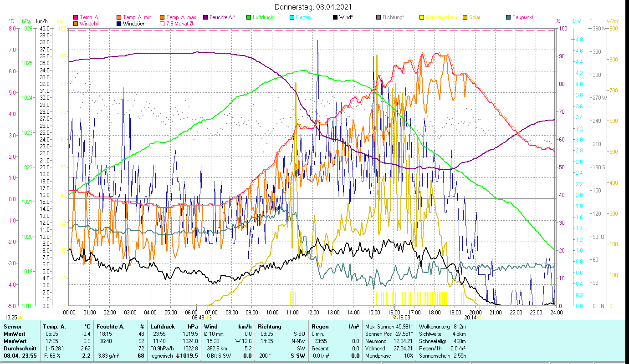The width and height of the screenshot is (629, 364).
Task: Click the peak gust value W 12.6
Action: [x=244, y=341]
